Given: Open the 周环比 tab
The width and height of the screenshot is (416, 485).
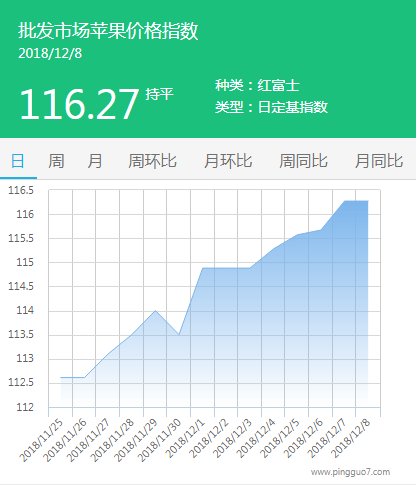Looking at the screenshot, I should pyautogui.click(x=152, y=161).
